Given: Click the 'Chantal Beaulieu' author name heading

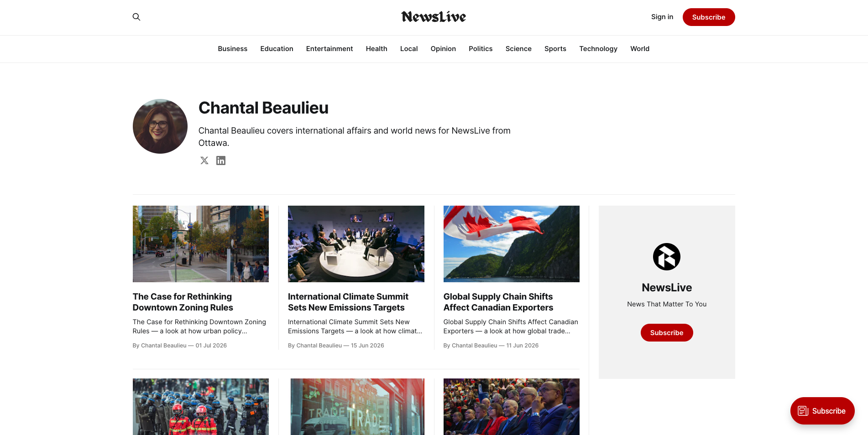Looking at the screenshot, I should coord(263,108).
